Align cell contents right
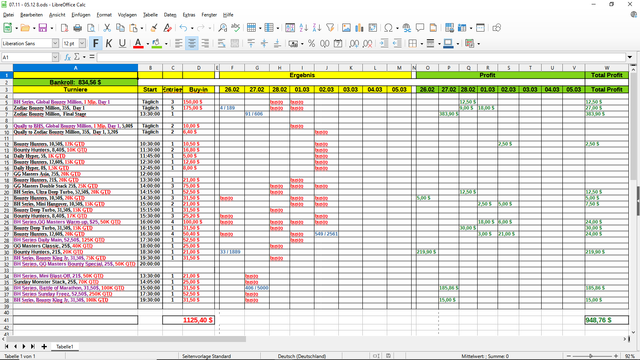Screen dimensions: 640x360 205,43
